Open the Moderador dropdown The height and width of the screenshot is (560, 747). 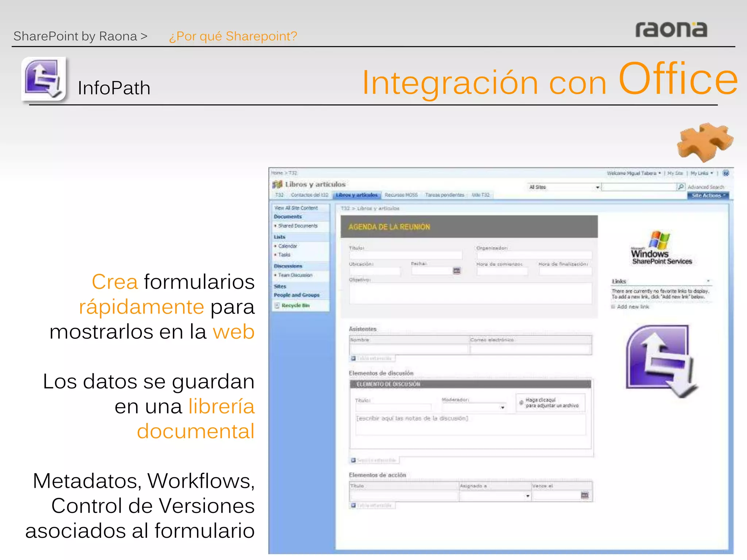pyautogui.click(x=503, y=408)
